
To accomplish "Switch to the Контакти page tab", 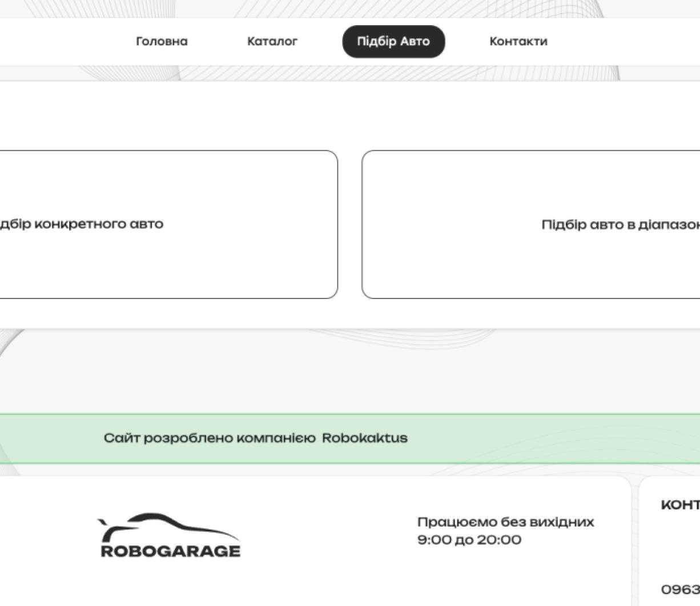I will coord(518,41).
